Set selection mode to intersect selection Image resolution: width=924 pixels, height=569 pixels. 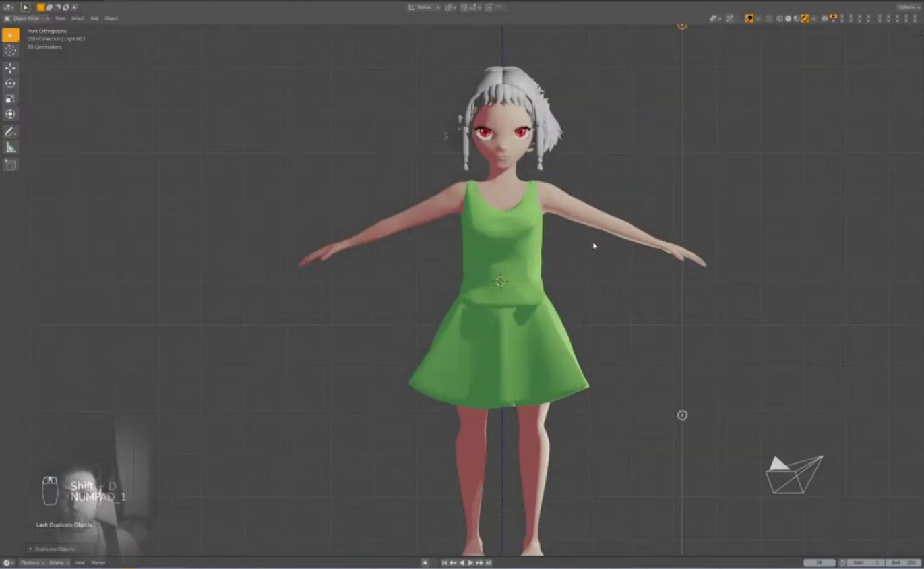tap(73, 7)
